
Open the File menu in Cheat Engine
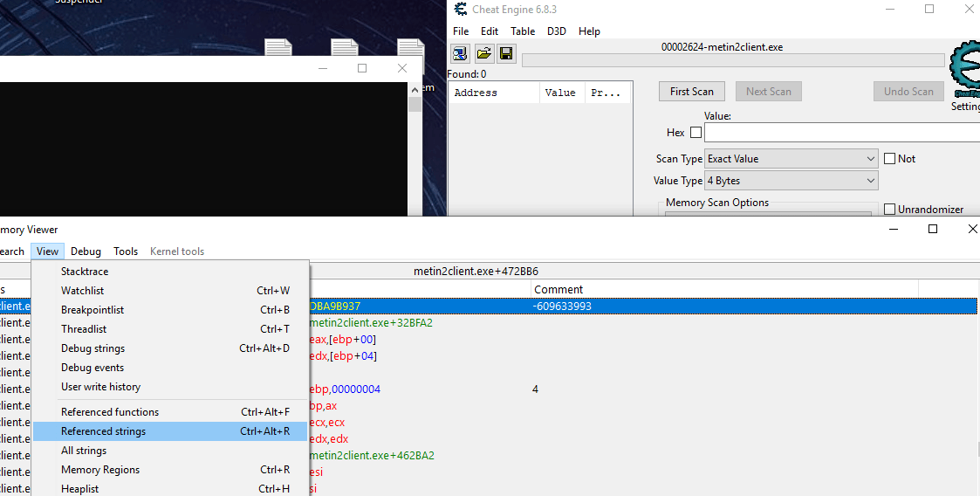(x=461, y=31)
